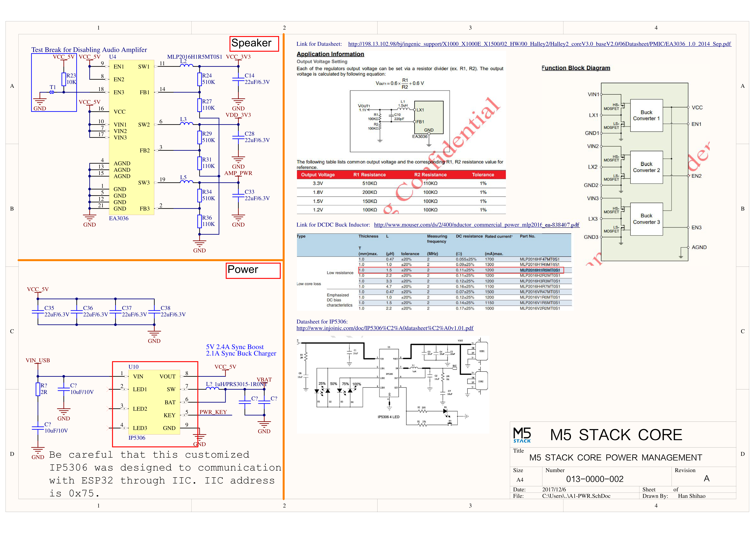The width and height of the screenshot is (756, 534).
Task: Open the mouser.com DCDC buck inductor link
Action: tap(477, 225)
